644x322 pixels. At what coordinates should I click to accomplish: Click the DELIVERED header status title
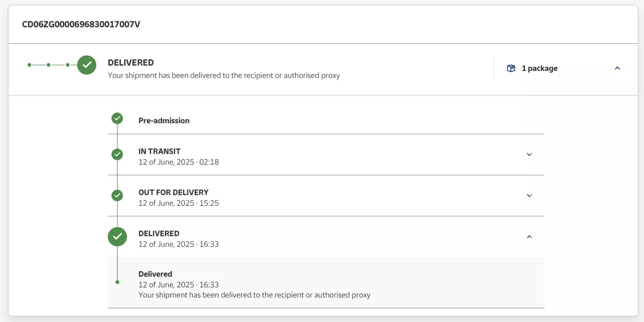point(131,63)
